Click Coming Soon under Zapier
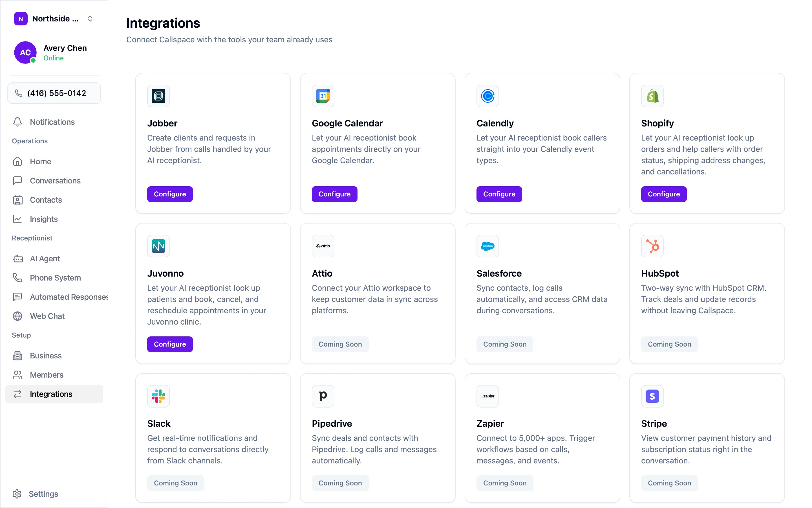 (x=505, y=483)
